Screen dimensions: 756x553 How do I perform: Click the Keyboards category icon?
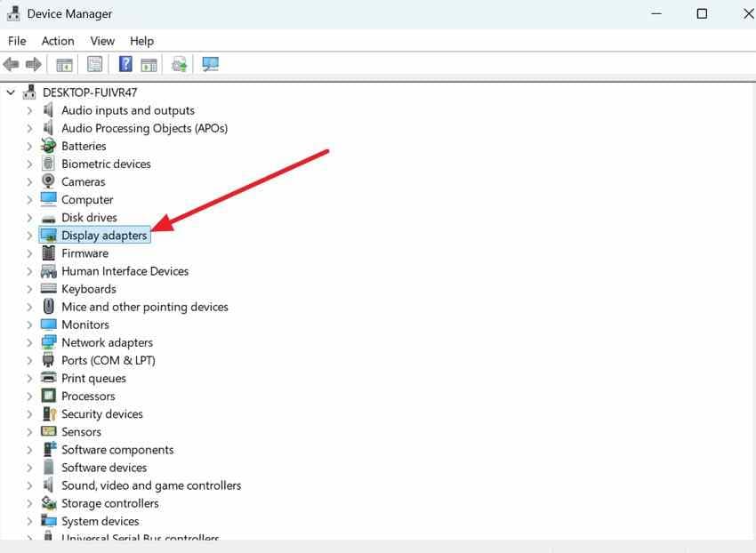(49, 288)
